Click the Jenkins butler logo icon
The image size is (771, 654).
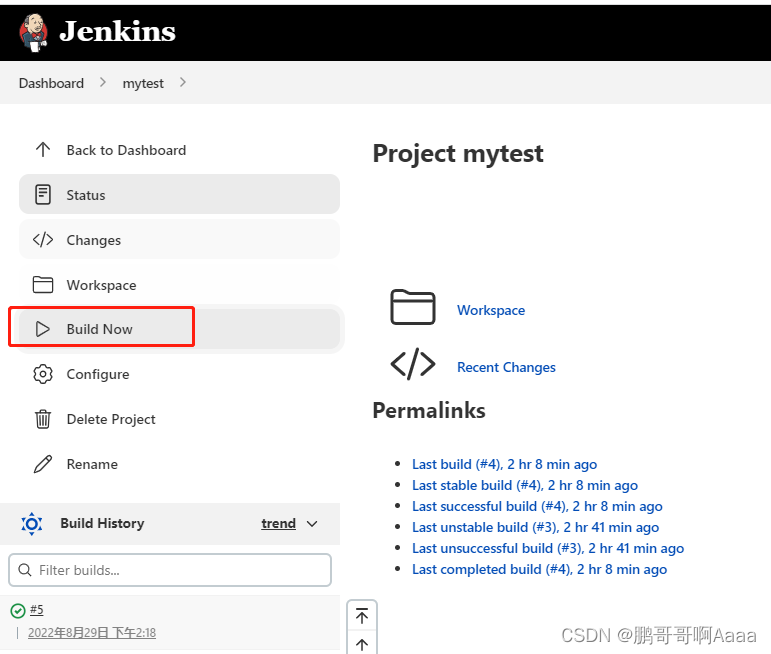[33, 32]
